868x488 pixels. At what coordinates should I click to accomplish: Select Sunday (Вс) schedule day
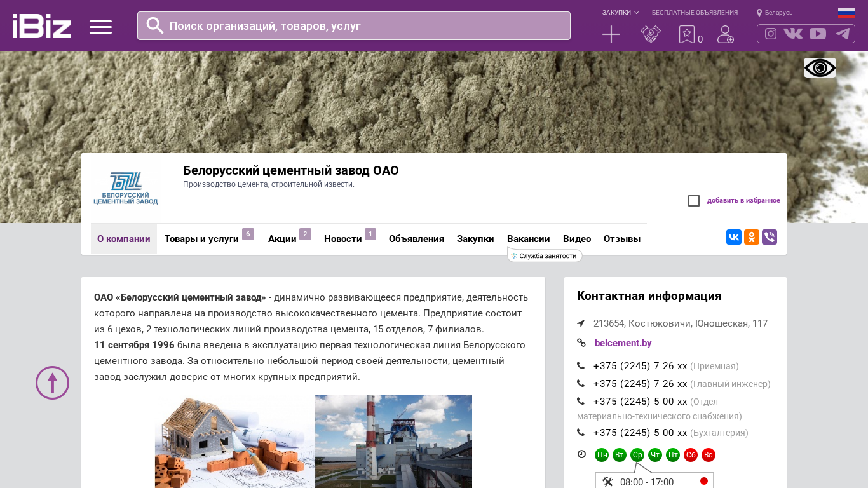709,455
